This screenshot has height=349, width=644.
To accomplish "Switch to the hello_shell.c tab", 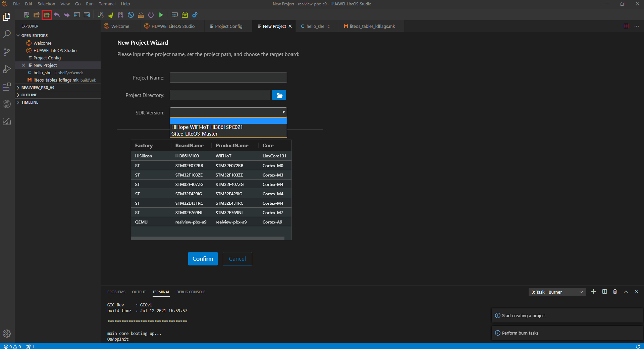I will 317,26.
